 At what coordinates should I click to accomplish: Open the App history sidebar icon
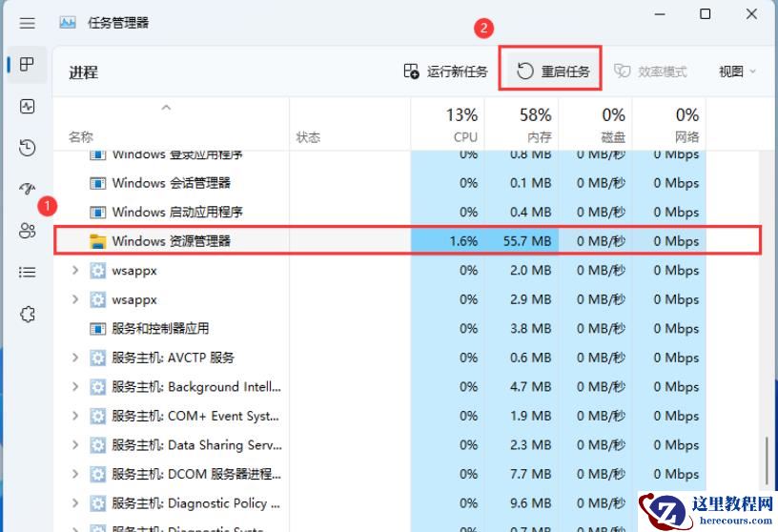click(x=28, y=148)
